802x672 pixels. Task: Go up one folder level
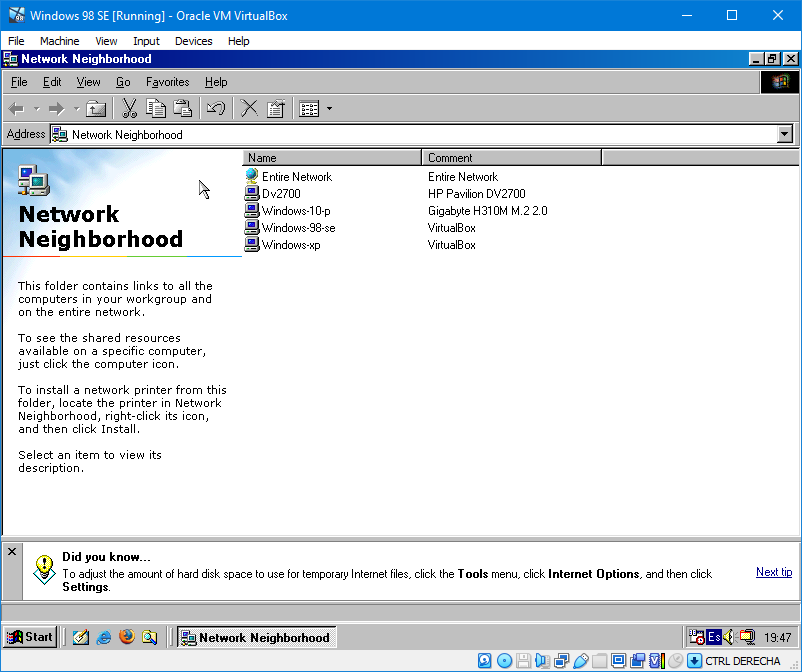(x=96, y=108)
